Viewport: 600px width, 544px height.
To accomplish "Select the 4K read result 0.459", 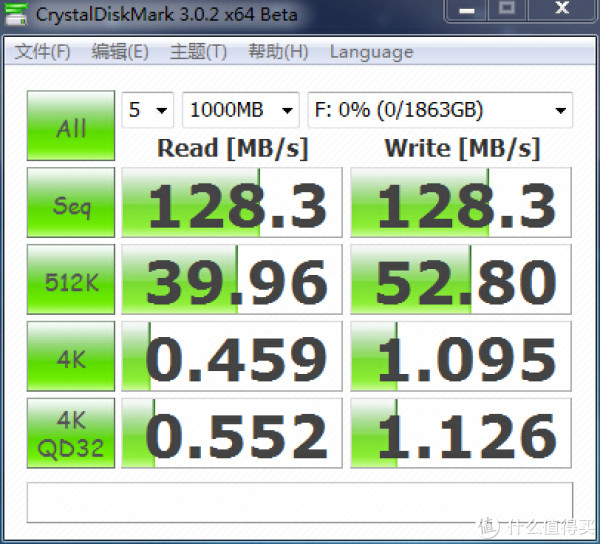I will click(232, 356).
